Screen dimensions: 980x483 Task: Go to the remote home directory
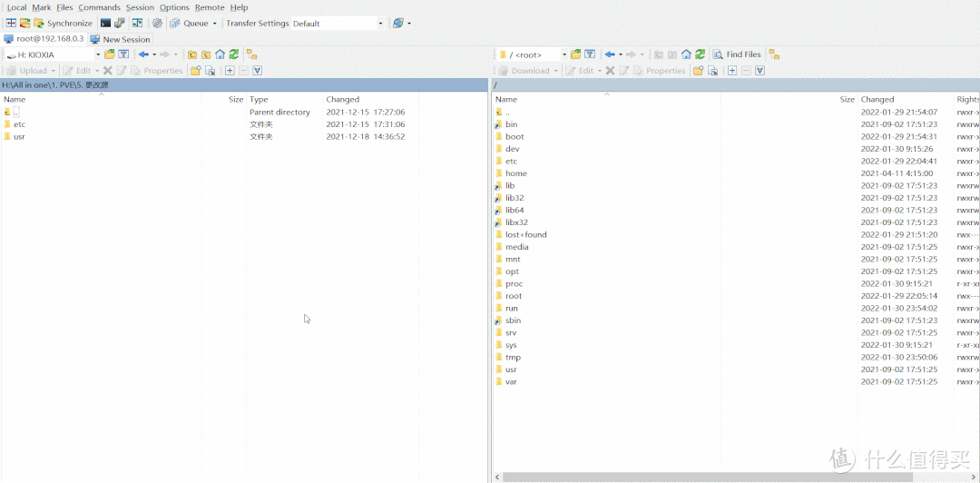(x=686, y=54)
